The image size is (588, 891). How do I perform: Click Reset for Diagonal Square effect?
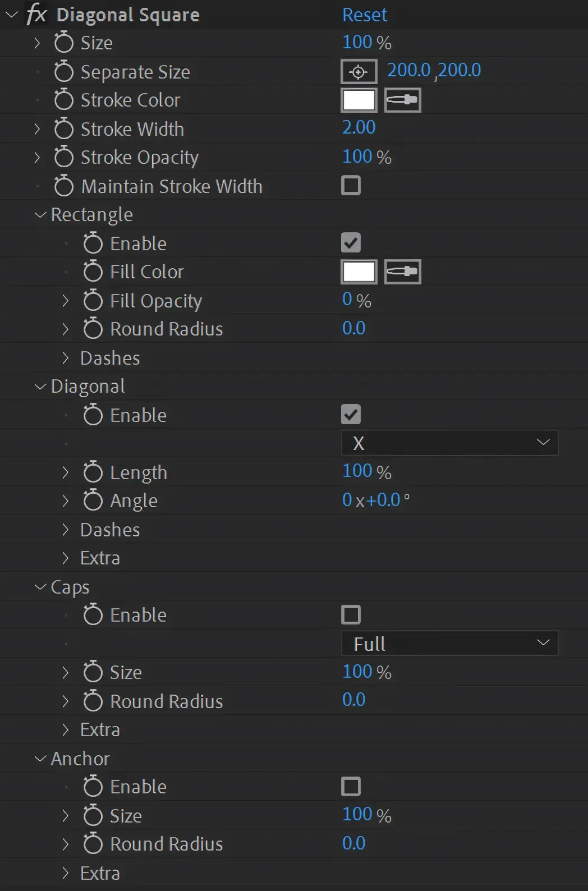365,15
